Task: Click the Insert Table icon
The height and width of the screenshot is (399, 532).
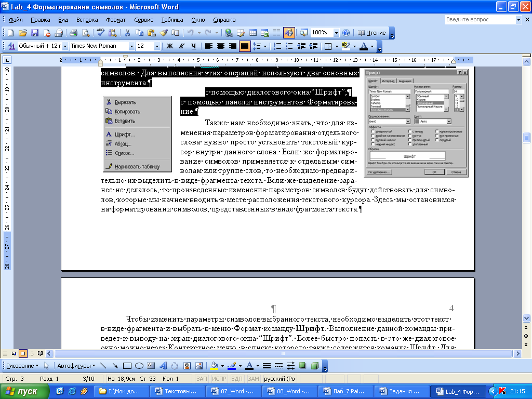Action: tap(253, 33)
